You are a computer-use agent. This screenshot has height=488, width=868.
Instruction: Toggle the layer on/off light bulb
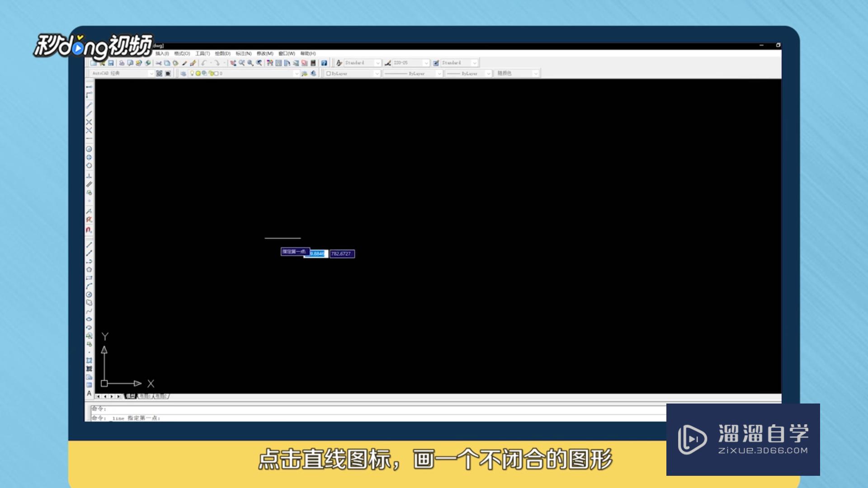point(192,73)
